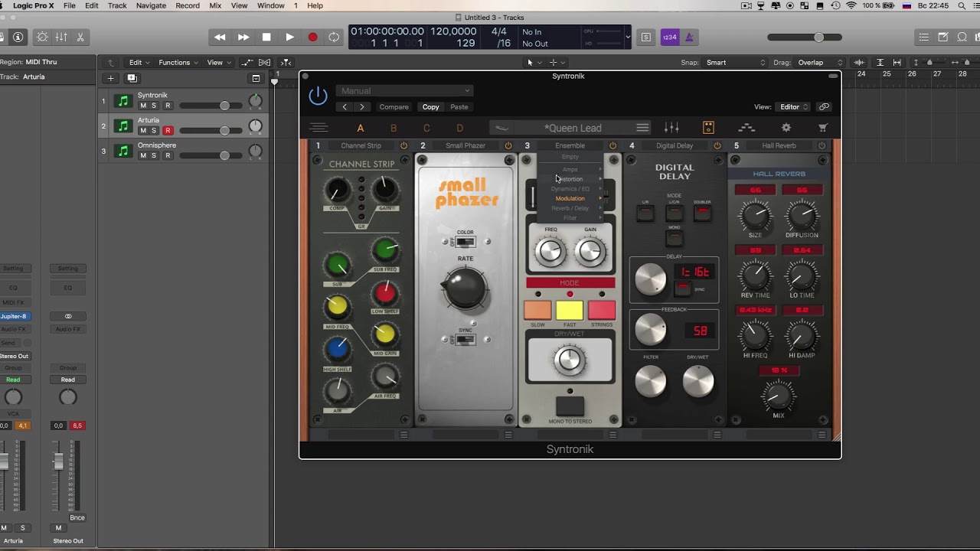Toggle Small Phazer slot 2 power
This screenshot has height=551, width=980.
pos(508,145)
